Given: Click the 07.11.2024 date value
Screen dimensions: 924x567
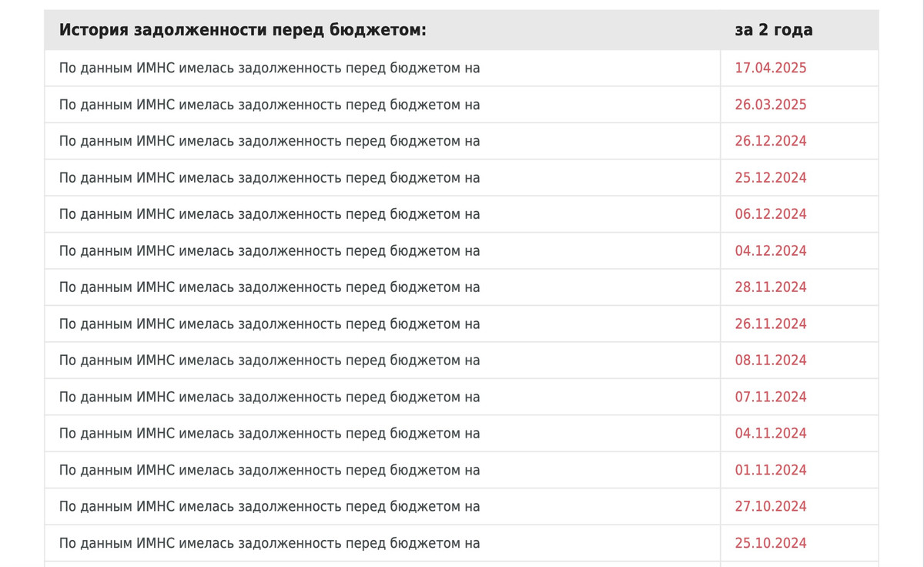Looking at the screenshot, I should [770, 398].
